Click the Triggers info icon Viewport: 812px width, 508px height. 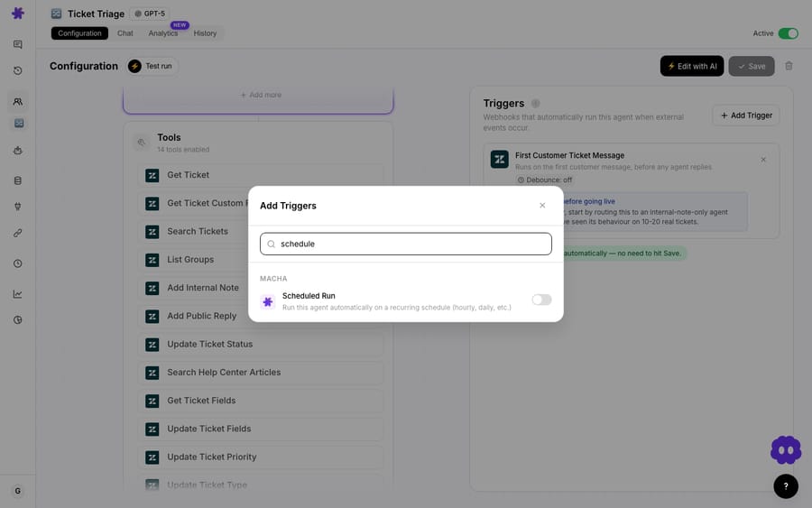[535, 104]
